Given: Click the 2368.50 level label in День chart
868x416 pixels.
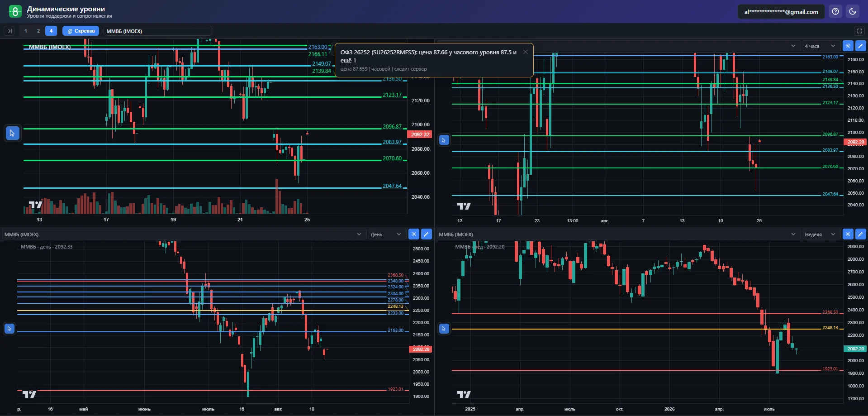Looking at the screenshot, I should [395, 275].
